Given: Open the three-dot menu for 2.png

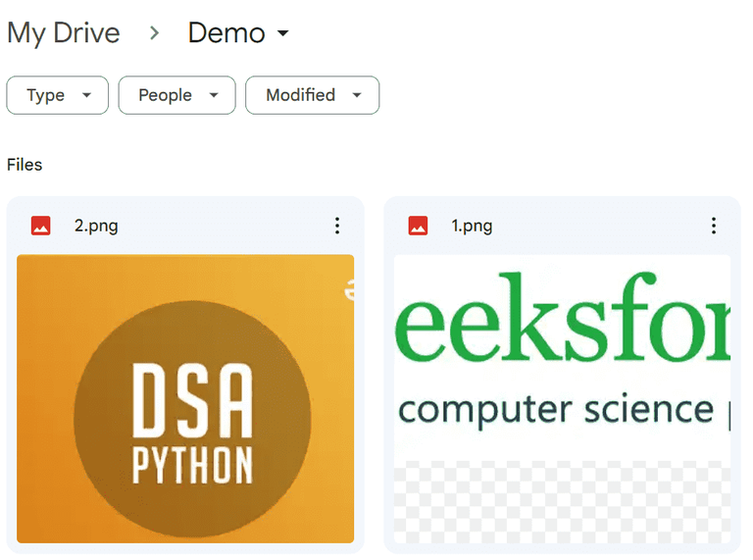Looking at the screenshot, I should [337, 226].
